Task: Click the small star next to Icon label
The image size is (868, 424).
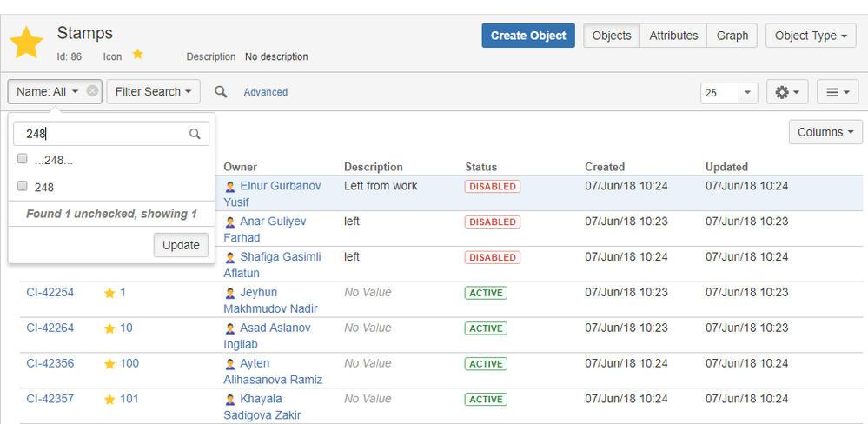Action: tap(138, 54)
